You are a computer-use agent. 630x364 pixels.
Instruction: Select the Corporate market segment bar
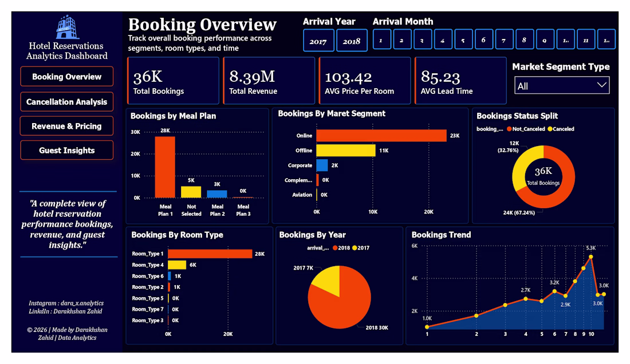(x=322, y=165)
